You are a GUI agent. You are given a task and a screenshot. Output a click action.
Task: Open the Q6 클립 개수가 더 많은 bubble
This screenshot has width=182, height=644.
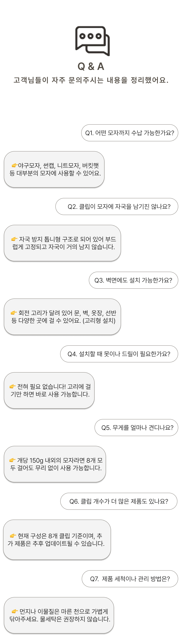point(119,501)
